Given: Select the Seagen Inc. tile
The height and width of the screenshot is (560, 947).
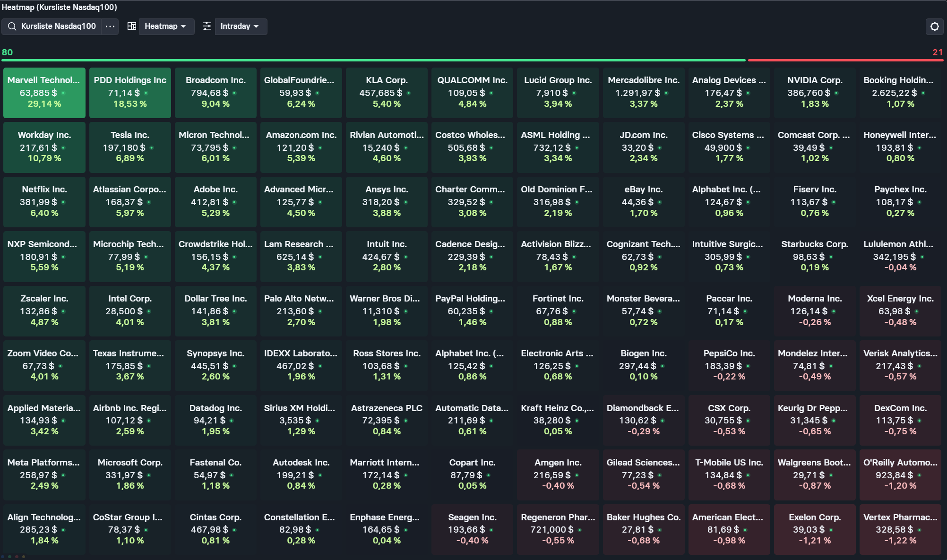Looking at the screenshot, I should tap(472, 529).
